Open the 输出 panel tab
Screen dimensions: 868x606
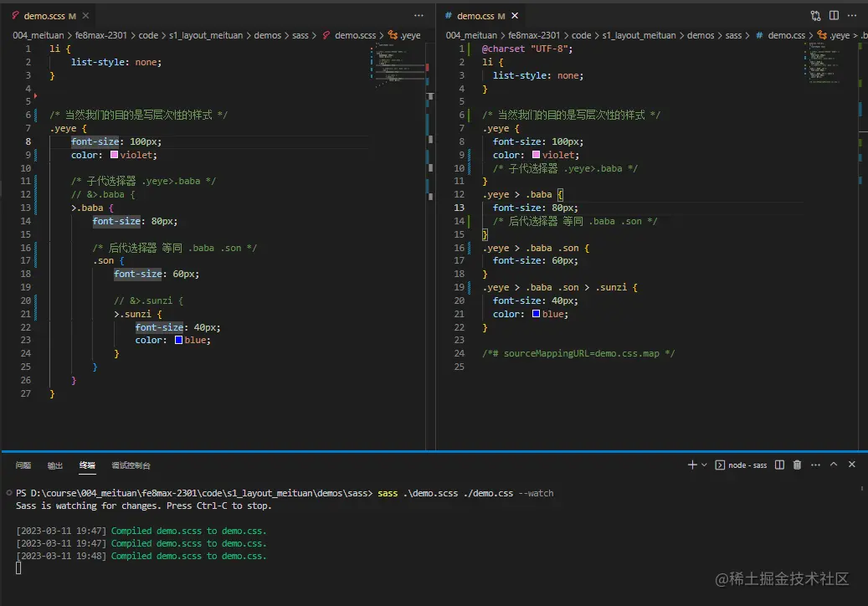54,465
